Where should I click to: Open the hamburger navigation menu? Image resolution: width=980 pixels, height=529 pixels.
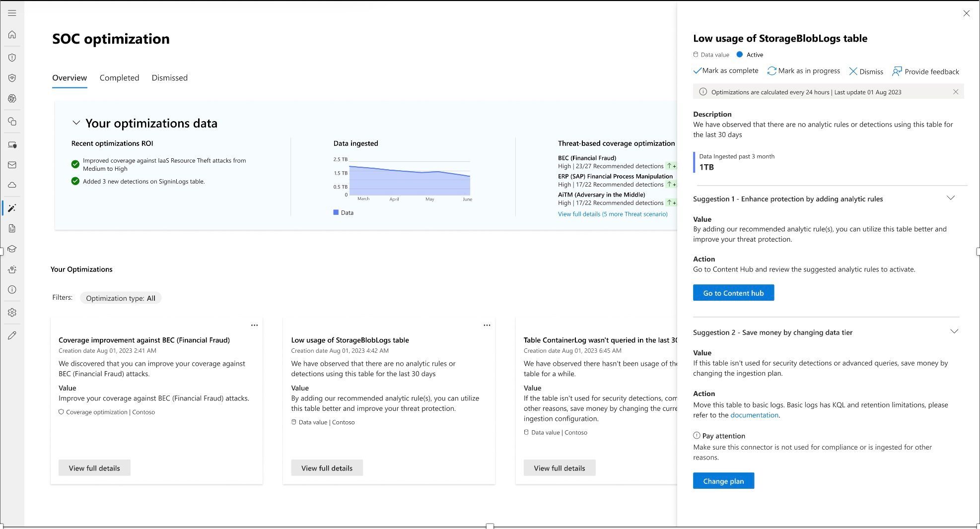[x=12, y=13]
